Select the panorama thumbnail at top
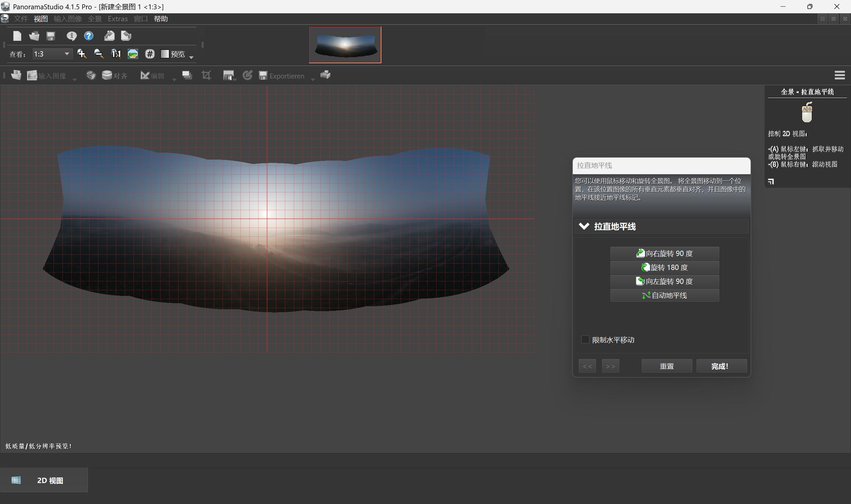This screenshot has width=851, height=504. click(x=345, y=45)
